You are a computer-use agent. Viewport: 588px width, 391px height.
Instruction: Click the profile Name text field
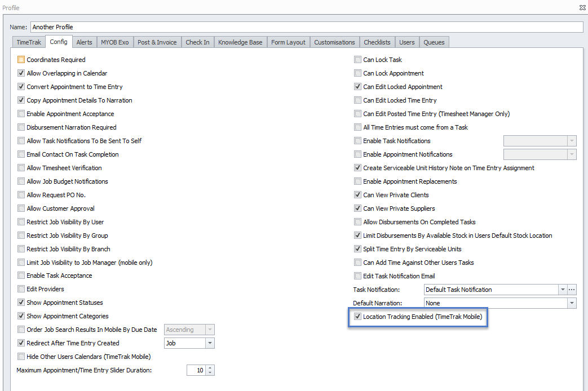pos(306,27)
